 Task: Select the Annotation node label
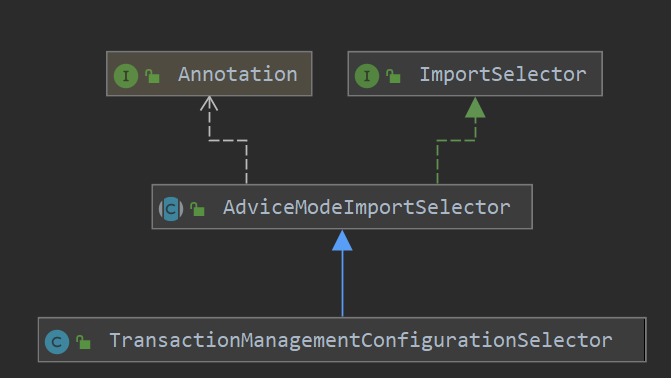click(238, 74)
